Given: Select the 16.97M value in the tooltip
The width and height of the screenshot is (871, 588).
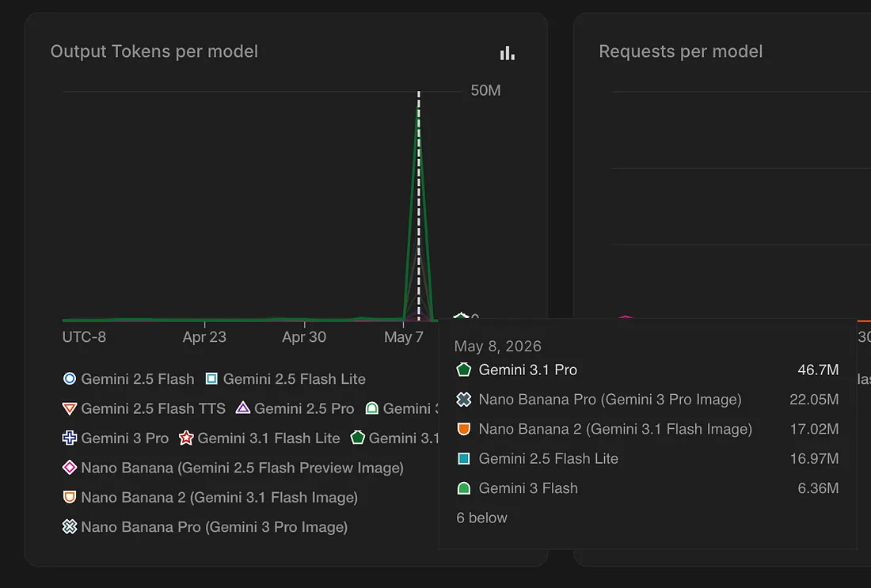Looking at the screenshot, I should [814, 459].
